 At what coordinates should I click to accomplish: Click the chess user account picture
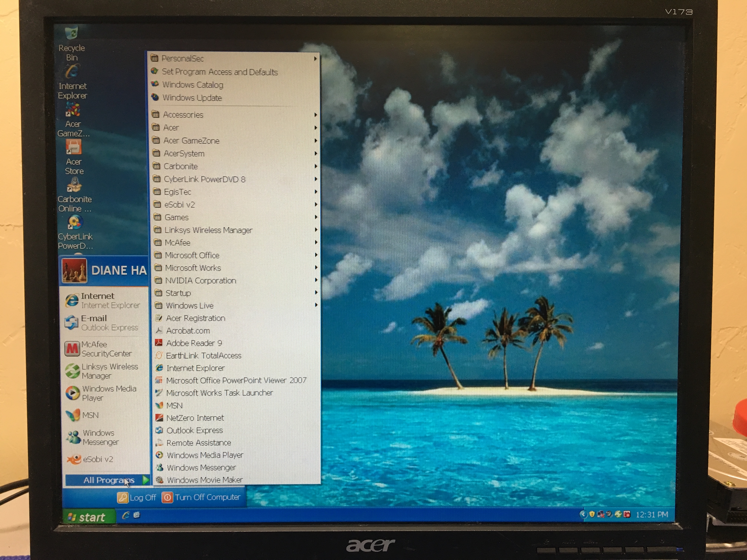click(75, 270)
